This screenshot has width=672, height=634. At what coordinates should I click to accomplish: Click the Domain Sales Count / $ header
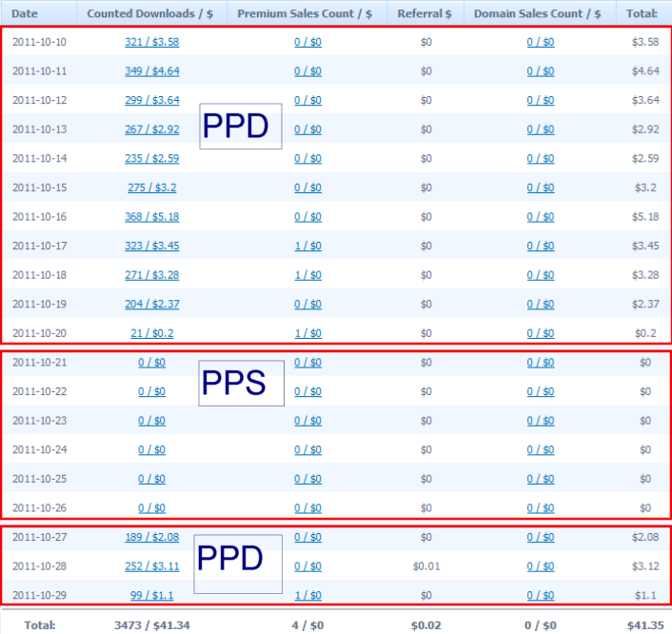[538, 13]
